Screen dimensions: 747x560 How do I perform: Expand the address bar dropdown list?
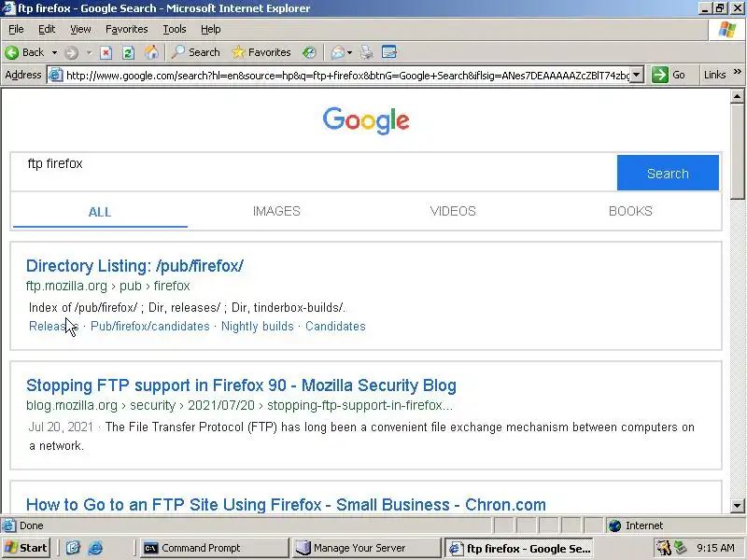click(x=637, y=76)
